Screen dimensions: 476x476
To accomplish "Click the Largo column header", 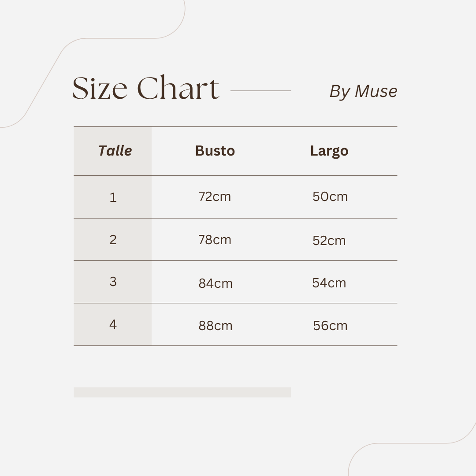I will point(329,151).
